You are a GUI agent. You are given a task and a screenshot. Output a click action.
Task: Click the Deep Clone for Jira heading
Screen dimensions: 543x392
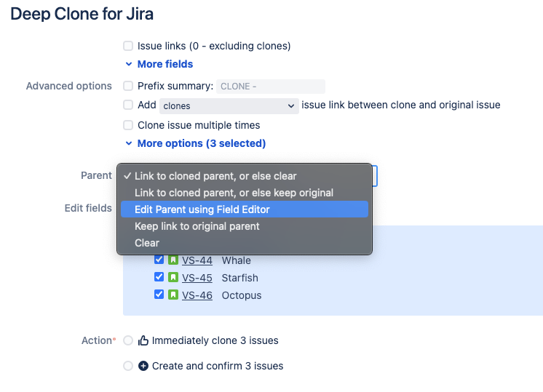click(x=82, y=15)
